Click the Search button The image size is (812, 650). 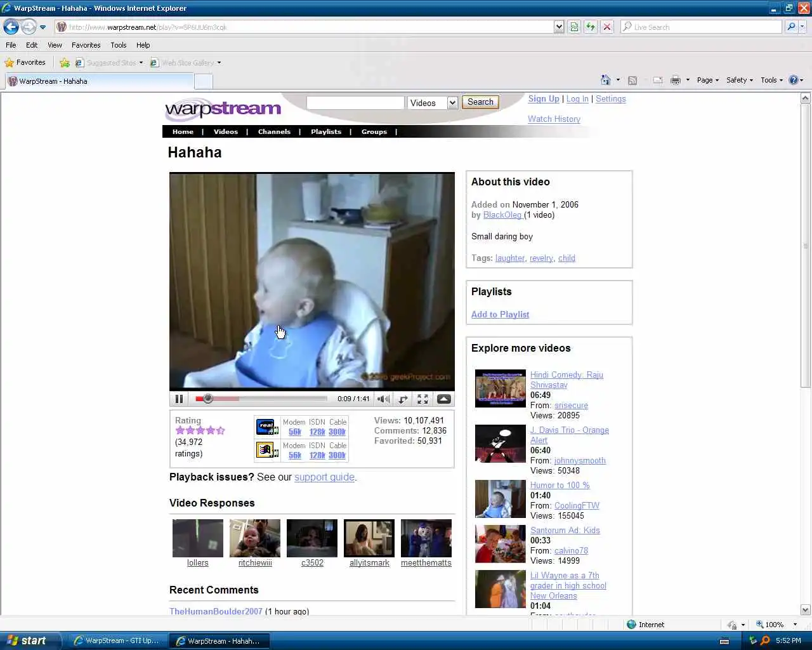tap(480, 102)
